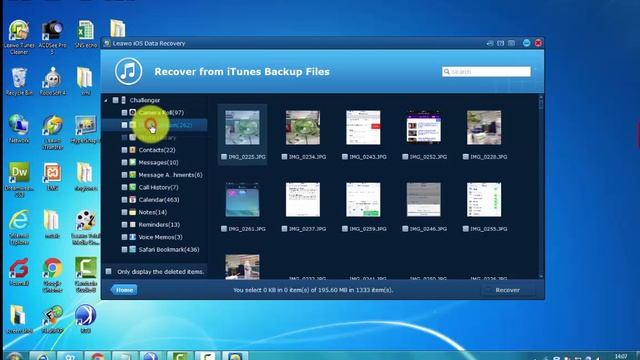Launch Google Chrome from the desktop
This screenshot has width=640, height=360.
52,275
